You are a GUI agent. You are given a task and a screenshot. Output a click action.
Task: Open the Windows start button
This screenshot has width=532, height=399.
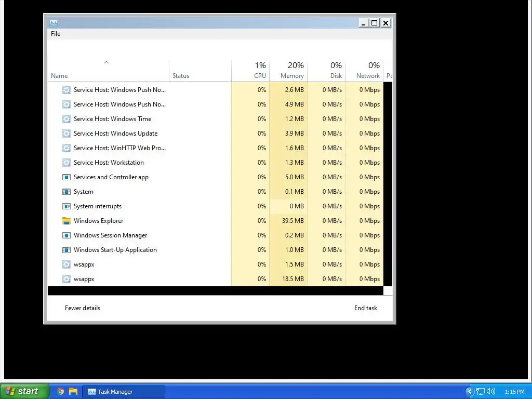[24, 391]
